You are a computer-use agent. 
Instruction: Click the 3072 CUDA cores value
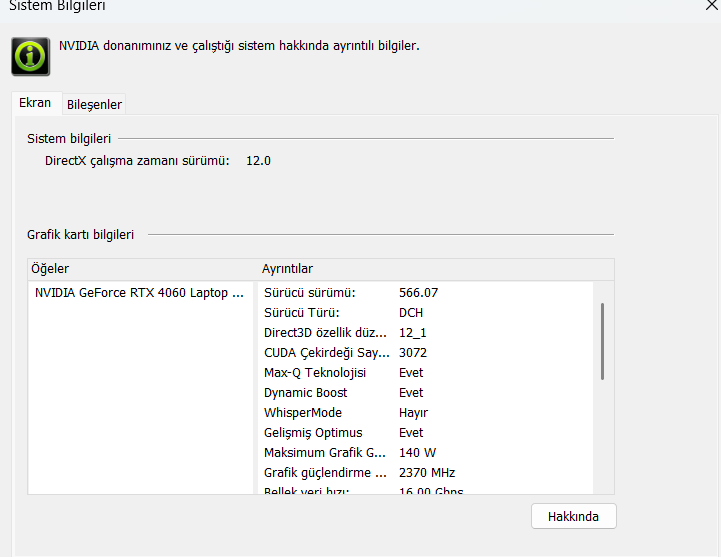(x=413, y=353)
